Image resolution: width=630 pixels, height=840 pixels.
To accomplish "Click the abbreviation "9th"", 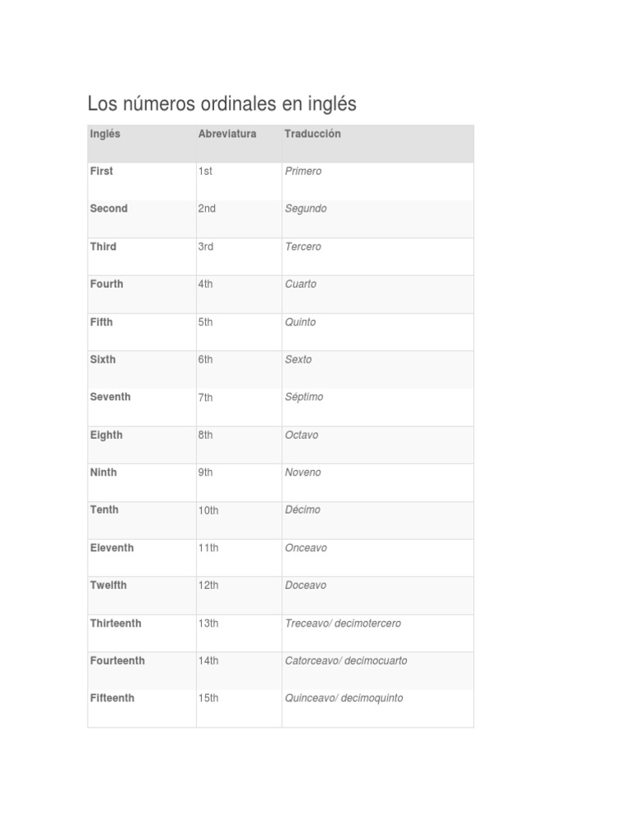I will [205, 472].
